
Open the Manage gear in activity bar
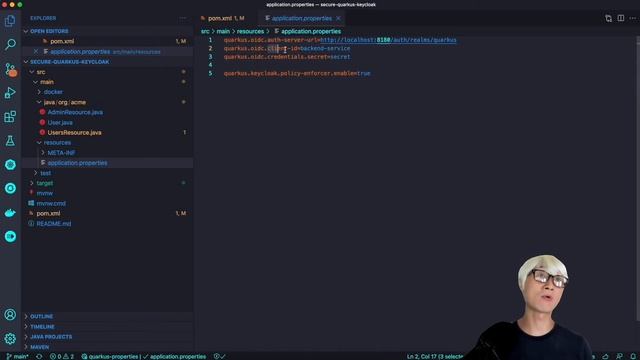(x=10, y=338)
